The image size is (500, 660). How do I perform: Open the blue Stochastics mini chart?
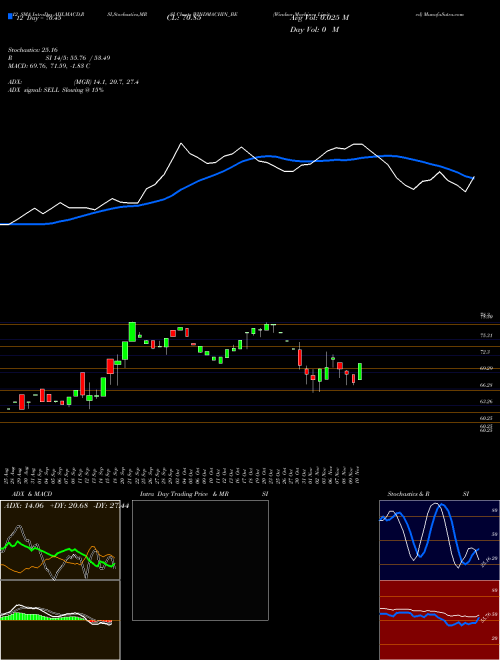coord(439,540)
